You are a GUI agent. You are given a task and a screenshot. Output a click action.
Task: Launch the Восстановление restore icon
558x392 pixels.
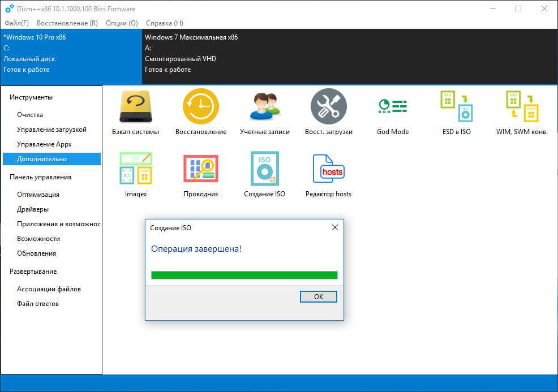tap(200, 107)
